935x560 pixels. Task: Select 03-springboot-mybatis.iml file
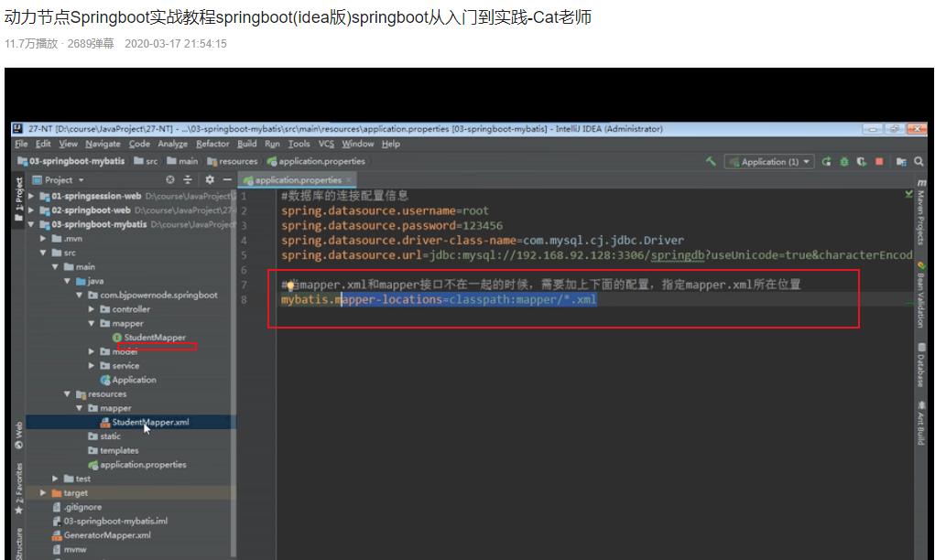point(110,522)
